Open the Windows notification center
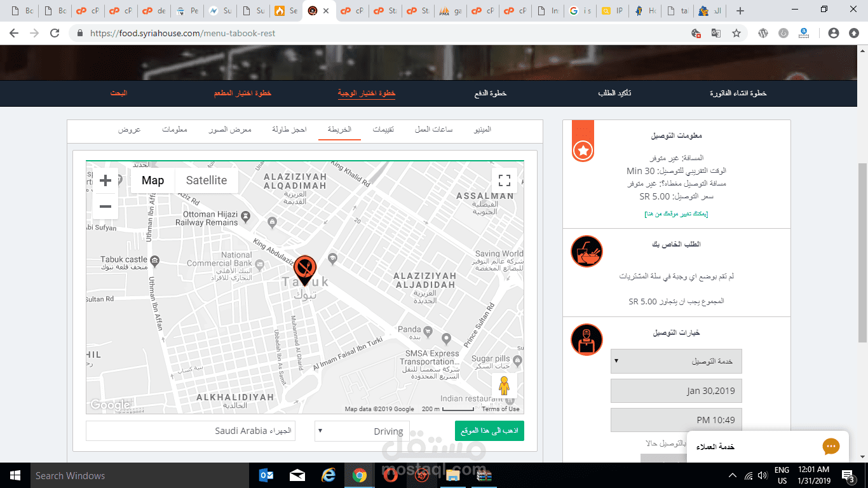The image size is (868, 488). click(x=848, y=475)
